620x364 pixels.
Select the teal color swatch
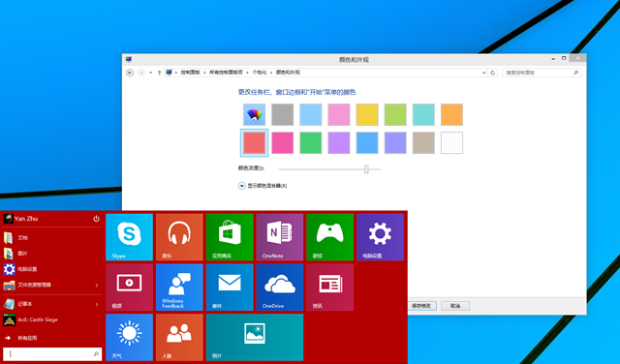click(423, 114)
